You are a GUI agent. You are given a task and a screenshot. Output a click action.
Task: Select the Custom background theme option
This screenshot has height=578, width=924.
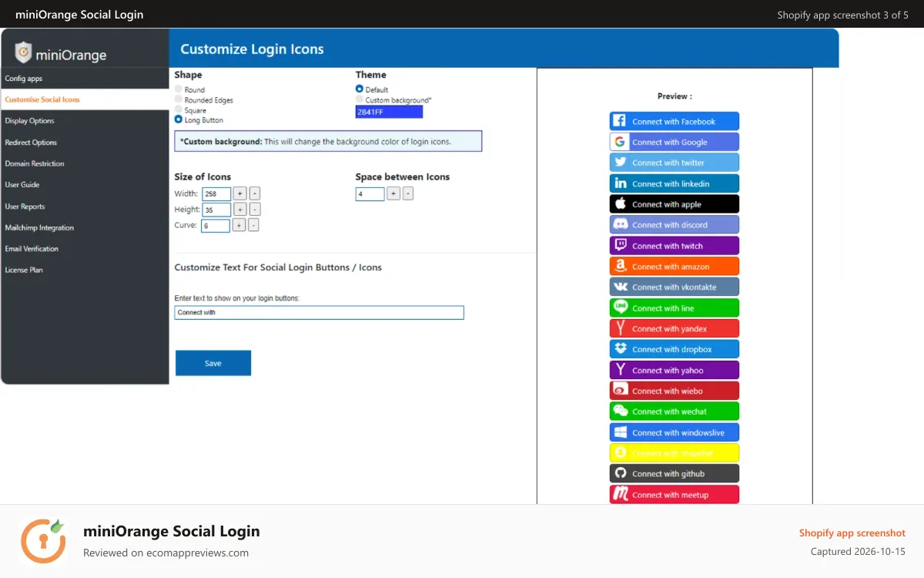tap(360, 99)
